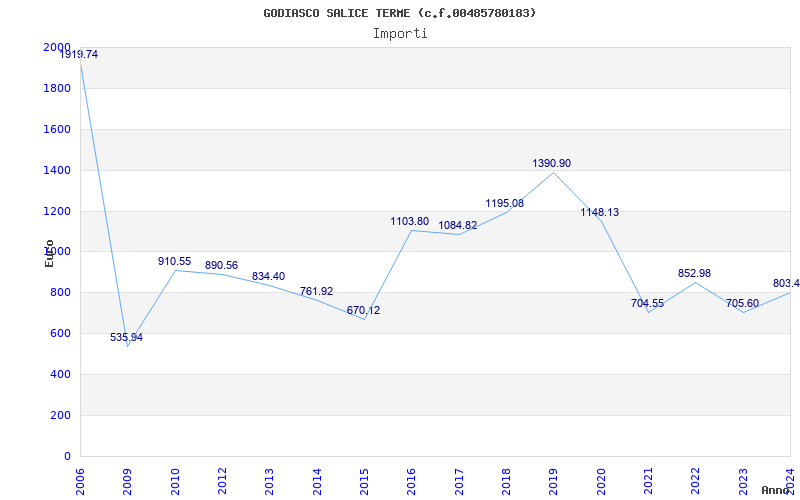Click the data label 834.40
The image size is (800, 500).
tap(268, 276)
